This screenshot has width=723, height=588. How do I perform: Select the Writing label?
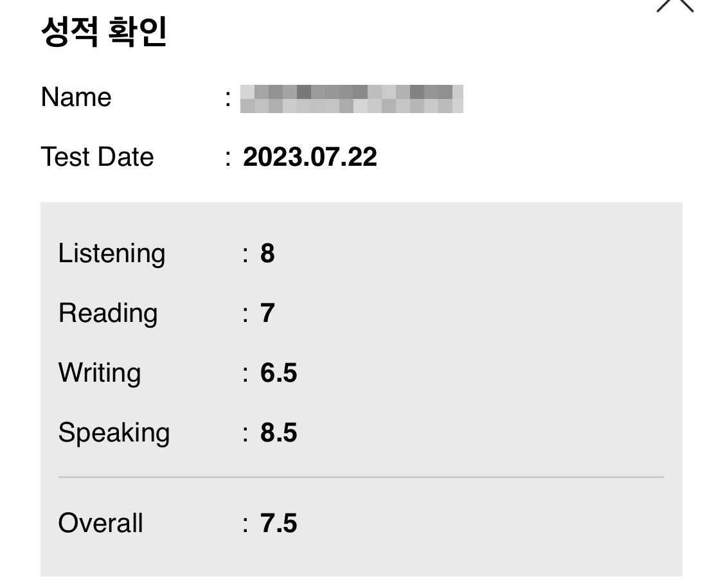coord(100,373)
